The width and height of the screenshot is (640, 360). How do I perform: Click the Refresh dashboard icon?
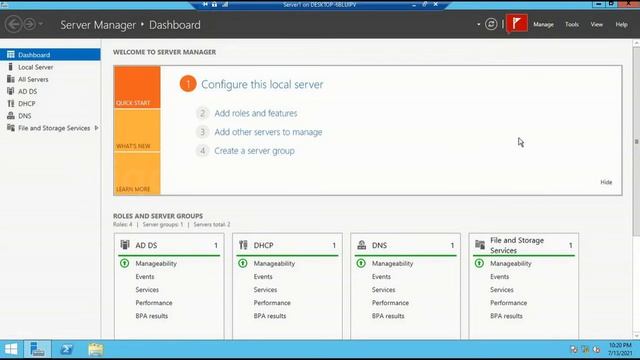(x=491, y=24)
